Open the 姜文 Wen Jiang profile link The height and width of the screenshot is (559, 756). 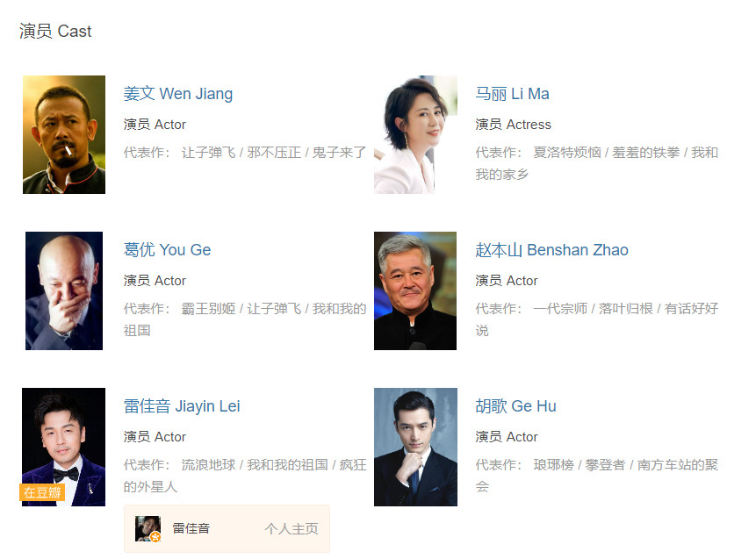[178, 94]
